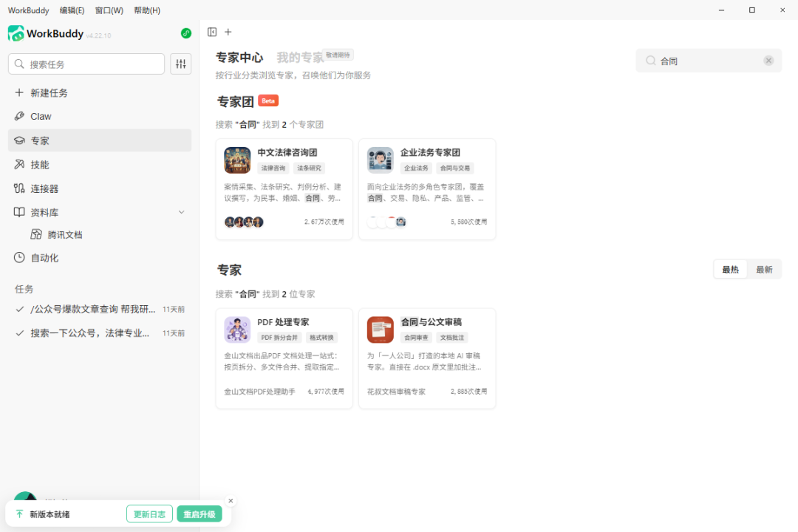Viewport: 798px width, 532px height.
Task: Sort experts by 最热
Action: coord(730,270)
